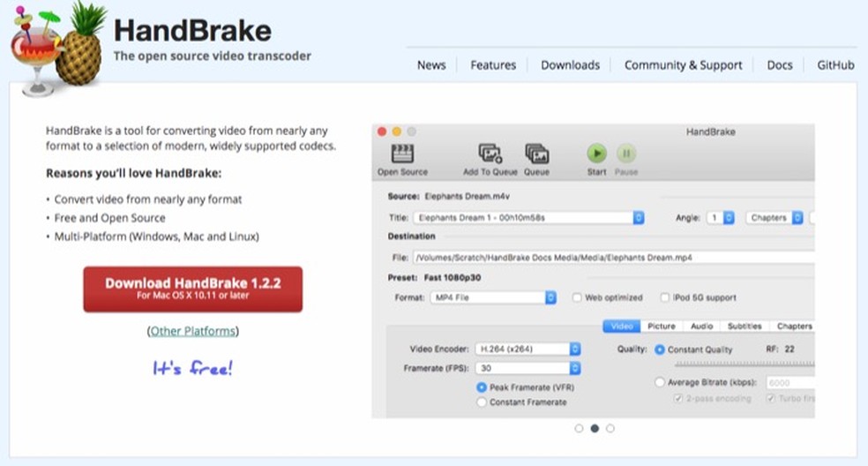Expand the Format MP4 File dropdown

[x=493, y=297]
